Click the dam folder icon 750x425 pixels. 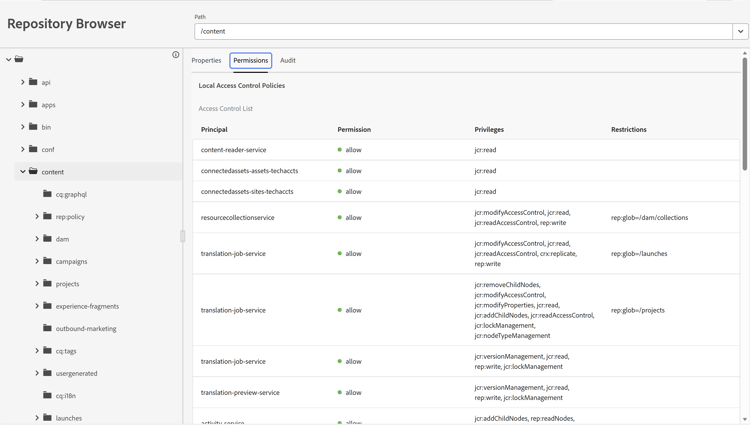coord(47,239)
